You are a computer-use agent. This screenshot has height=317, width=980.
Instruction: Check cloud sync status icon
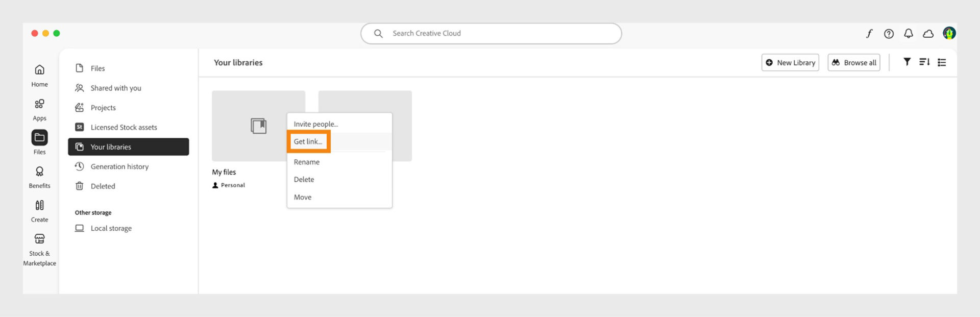(x=928, y=34)
